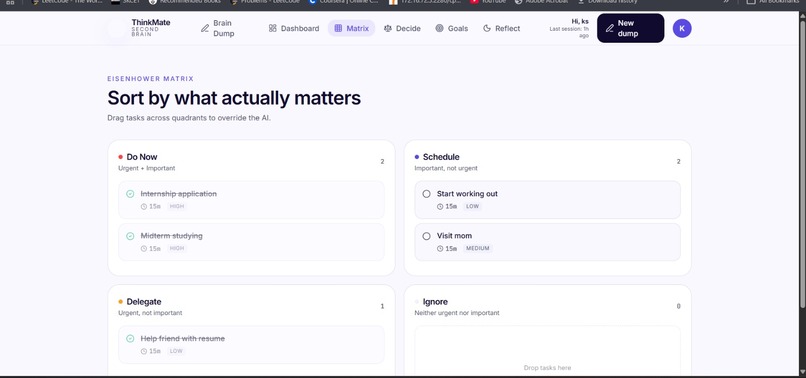This screenshot has width=806, height=378.
Task: Click the HIGH badge on Internship application
Action: coord(177,206)
